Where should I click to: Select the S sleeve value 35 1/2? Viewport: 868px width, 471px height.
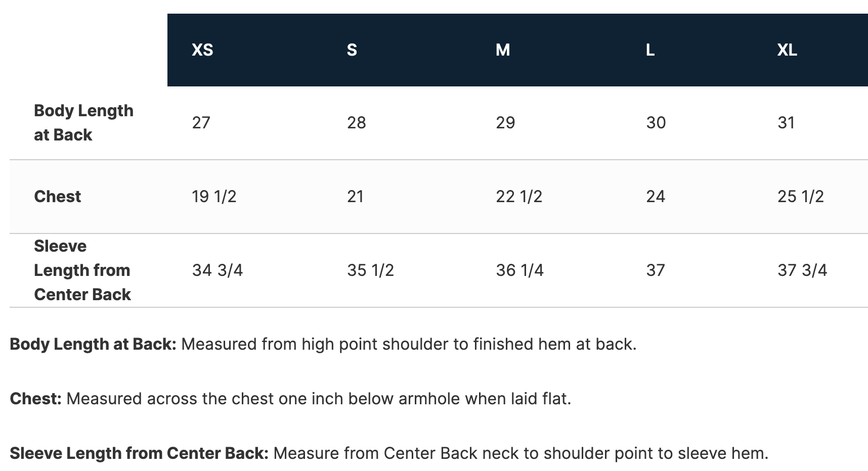[x=370, y=270]
